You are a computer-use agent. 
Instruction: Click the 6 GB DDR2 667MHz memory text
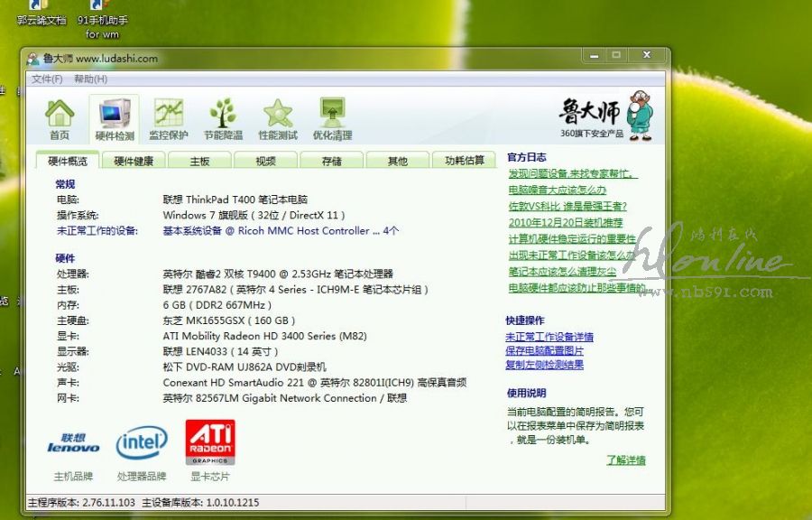pos(217,305)
